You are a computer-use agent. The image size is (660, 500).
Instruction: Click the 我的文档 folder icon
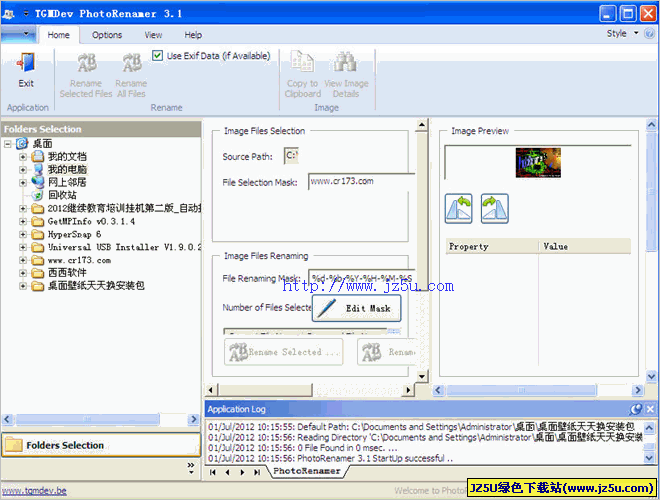click(x=38, y=157)
